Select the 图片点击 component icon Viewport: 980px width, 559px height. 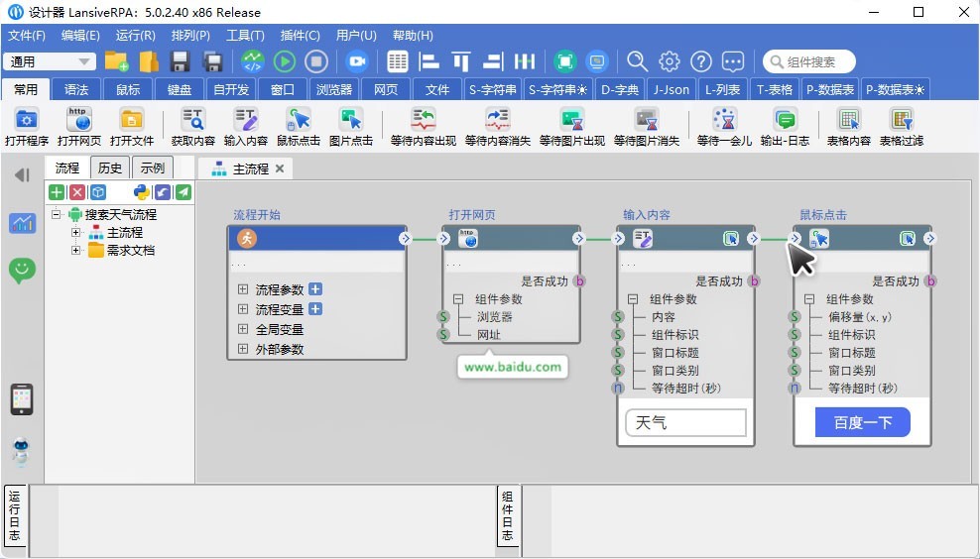coord(350,120)
